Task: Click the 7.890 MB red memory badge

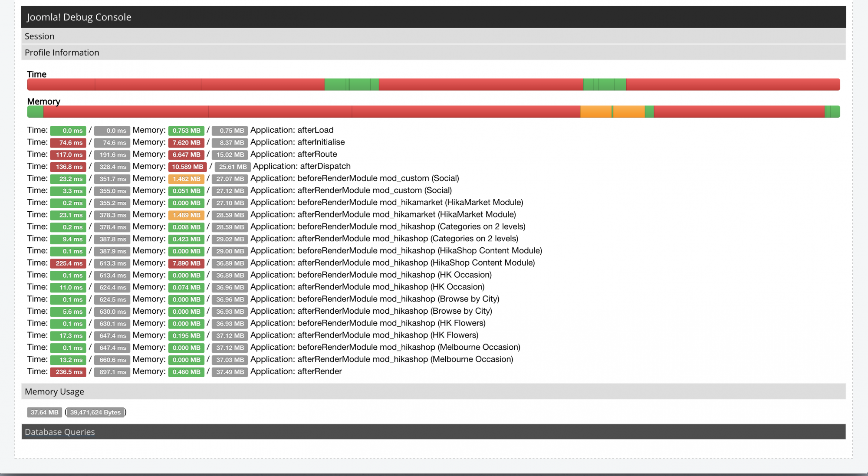Action: 186,263
